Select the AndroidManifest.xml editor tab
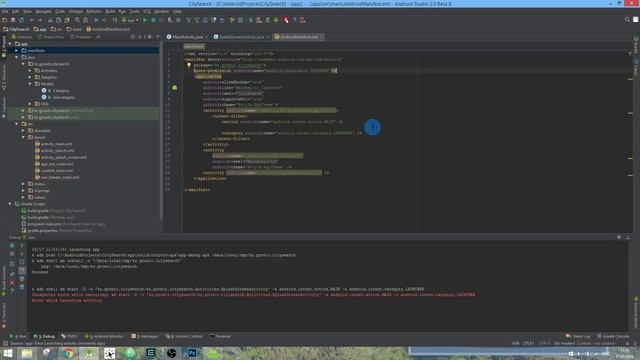This screenshot has height=360, width=640. 299,37
